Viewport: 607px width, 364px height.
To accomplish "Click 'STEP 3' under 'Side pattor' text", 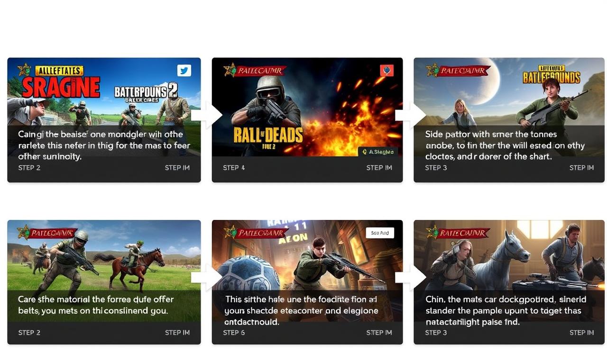I will coord(436,168).
